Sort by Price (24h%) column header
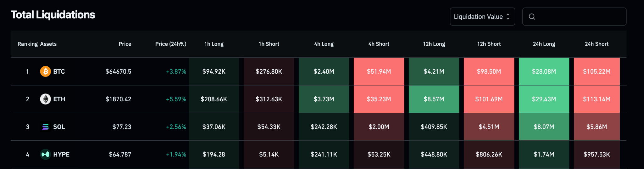 pyautogui.click(x=170, y=44)
